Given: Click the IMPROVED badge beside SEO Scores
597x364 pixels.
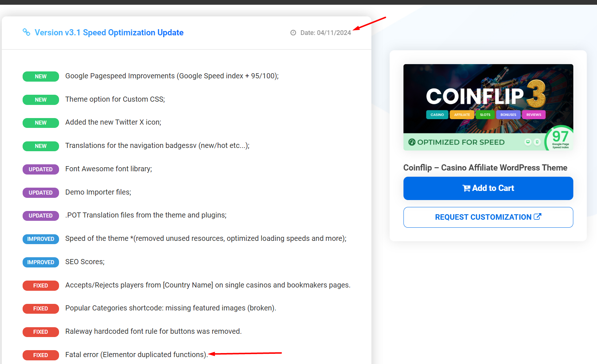Looking at the screenshot, I should (x=41, y=262).
